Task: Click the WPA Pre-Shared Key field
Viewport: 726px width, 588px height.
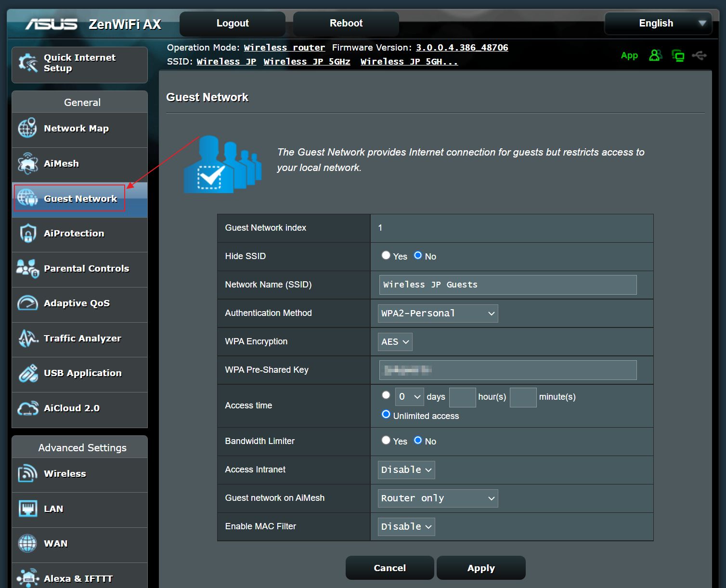Action: [x=508, y=370]
